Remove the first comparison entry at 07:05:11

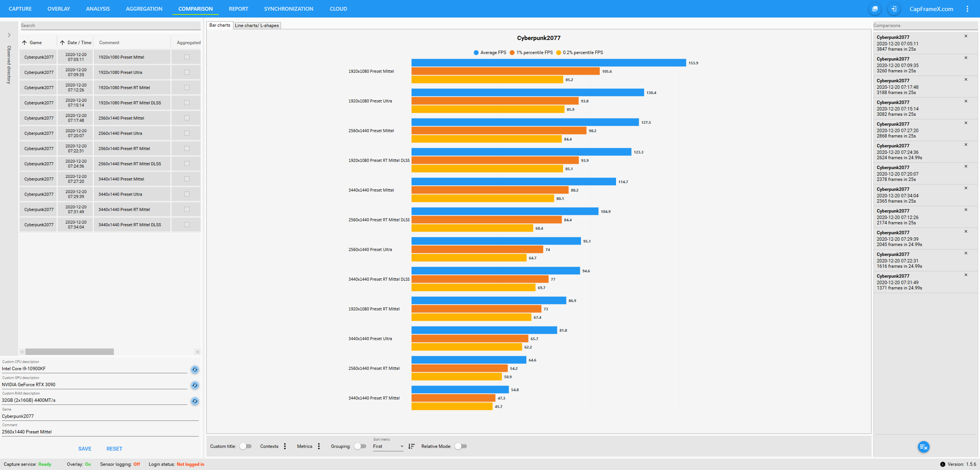(x=966, y=36)
